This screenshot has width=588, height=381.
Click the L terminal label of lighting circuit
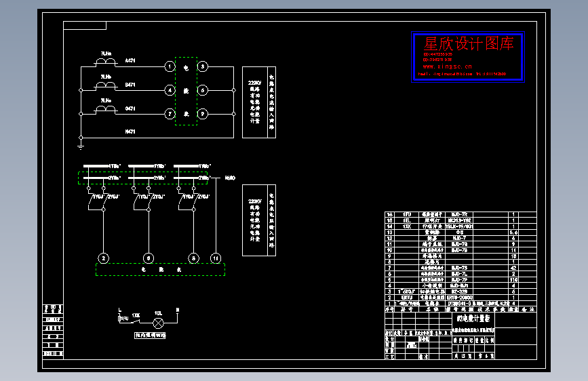119,310
